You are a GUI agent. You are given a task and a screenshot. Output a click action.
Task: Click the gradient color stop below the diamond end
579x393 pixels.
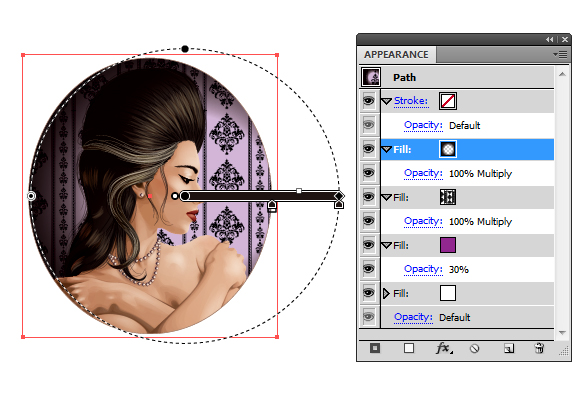pos(339,204)
